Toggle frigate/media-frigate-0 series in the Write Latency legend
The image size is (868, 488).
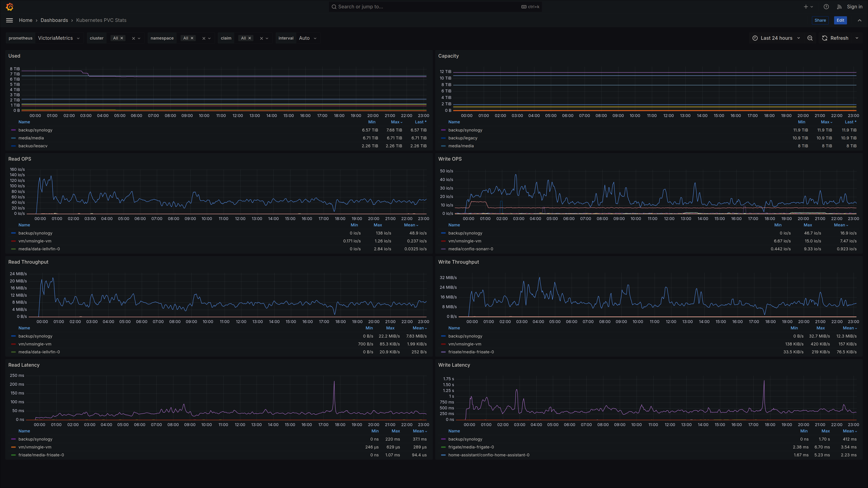[x=471, y=447]
